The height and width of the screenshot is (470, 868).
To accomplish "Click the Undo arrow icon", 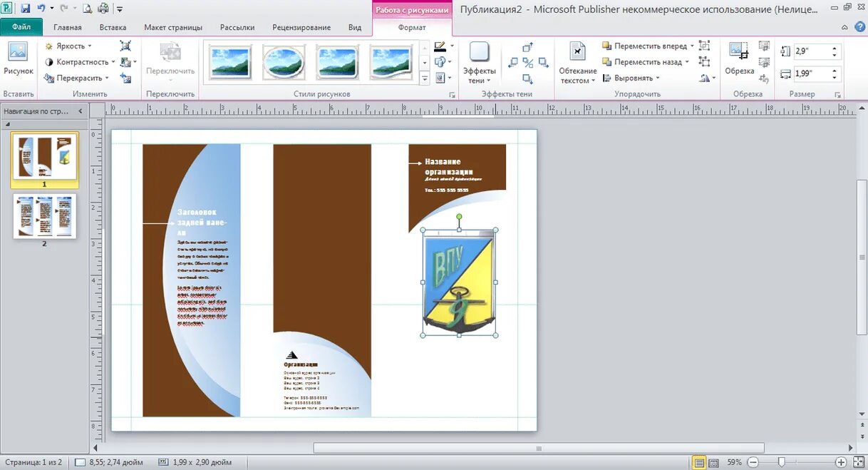I will (x=41, y=9).
